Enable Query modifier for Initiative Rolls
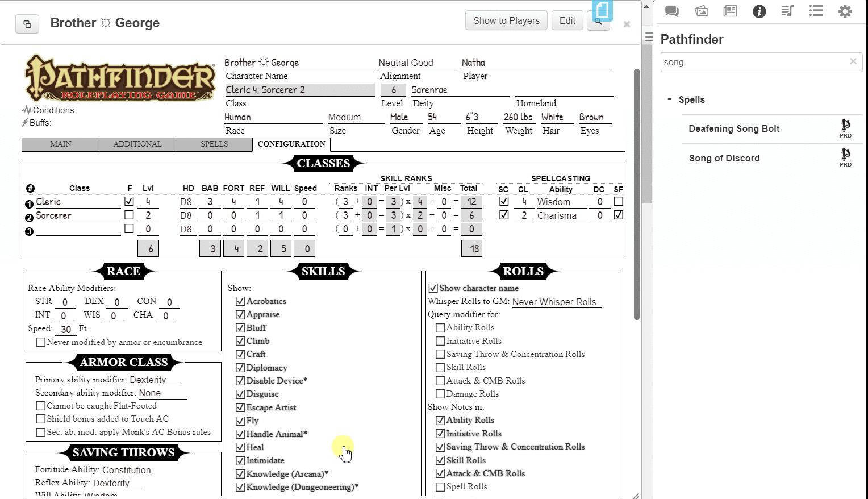The height and width of the screenshot is (499, 868). [x=440, y=340]
